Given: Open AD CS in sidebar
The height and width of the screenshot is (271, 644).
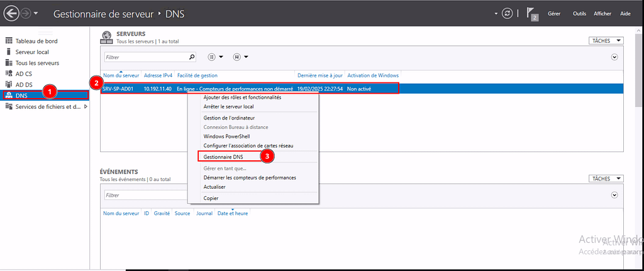Looking at the screenshot, I should 24,74.
